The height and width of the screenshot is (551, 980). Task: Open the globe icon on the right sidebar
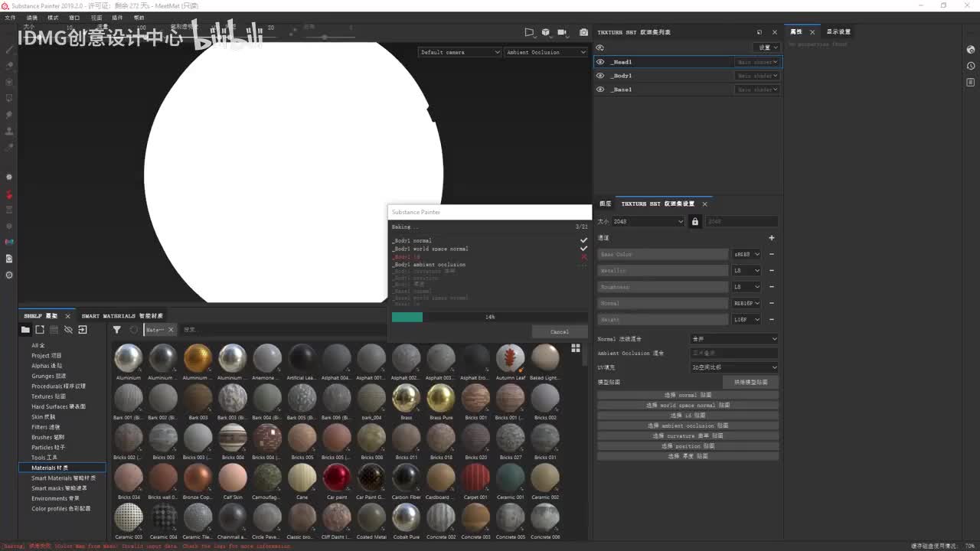pyautogui.click(x=971, y=48)
